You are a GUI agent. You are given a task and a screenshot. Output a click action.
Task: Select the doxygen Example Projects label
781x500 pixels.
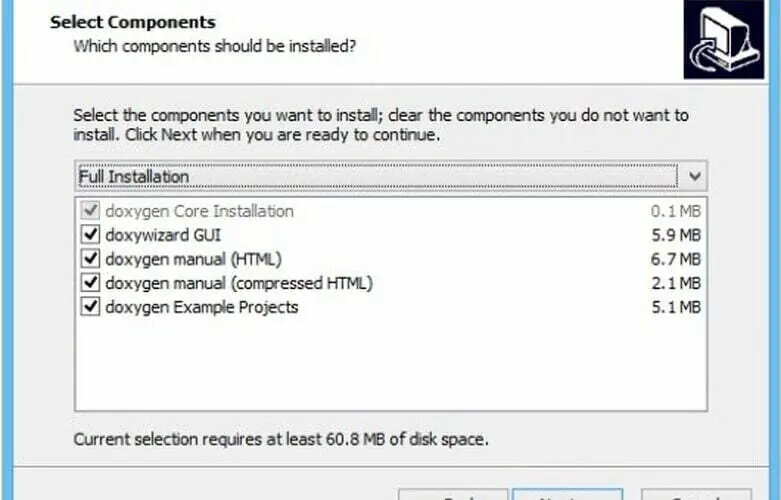[x=202, y=307]
